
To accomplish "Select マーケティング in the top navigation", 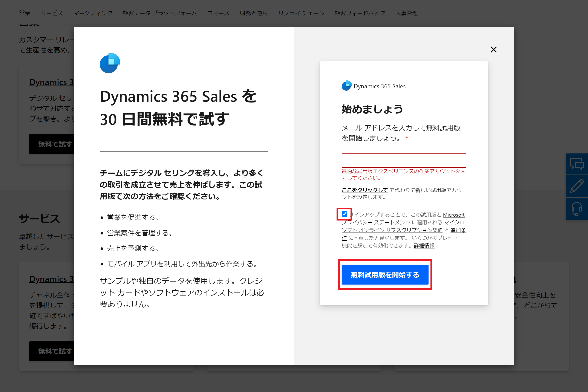I will click(93, 13).
